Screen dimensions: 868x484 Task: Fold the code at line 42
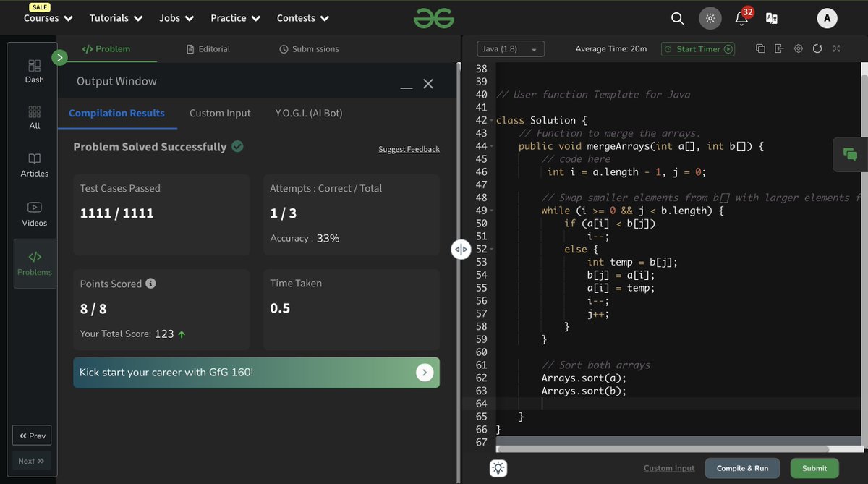(x=492, y=121)
